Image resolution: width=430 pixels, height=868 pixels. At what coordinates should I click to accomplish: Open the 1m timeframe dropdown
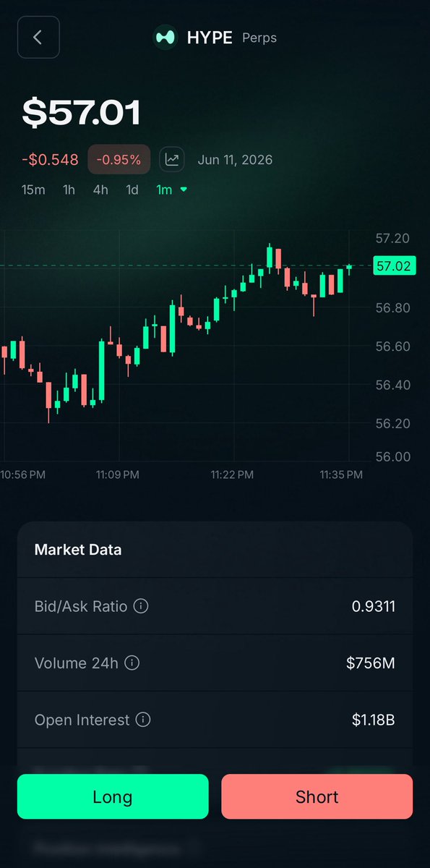click(x=172, y=190)
